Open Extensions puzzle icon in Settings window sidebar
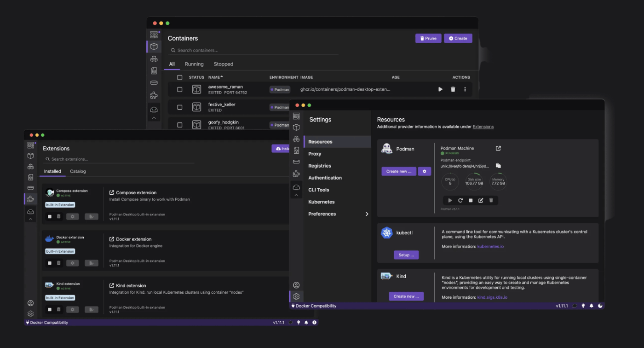Image resolution: width=644 pixels, height=348 pixels. coord(296,174)
